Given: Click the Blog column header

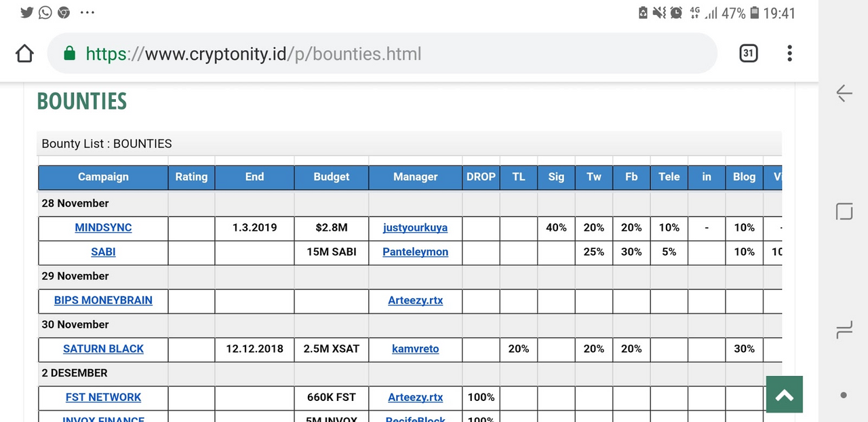Looking at the screenshot, I should tap(744, 177).
